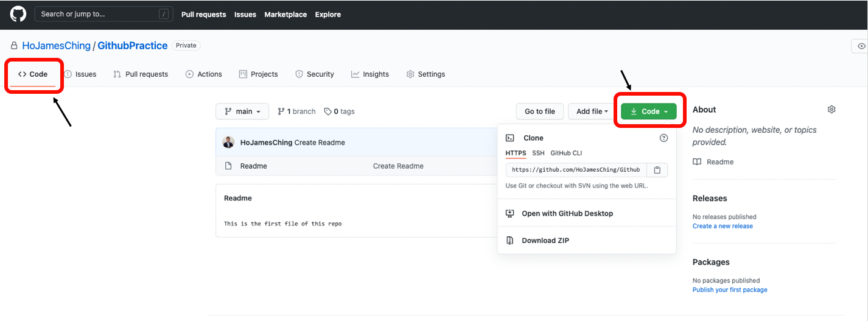Open the Create Readme commit message header
This screenshot has height=321, width=868.
point(320,143)
